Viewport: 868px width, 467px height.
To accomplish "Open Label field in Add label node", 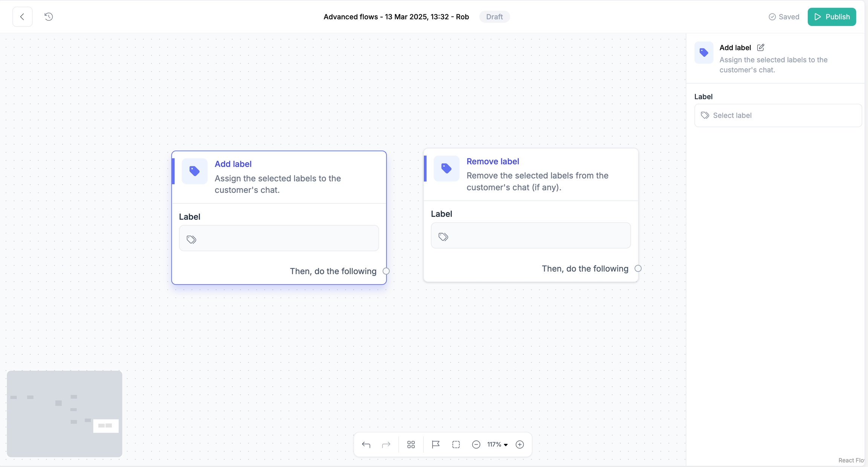I will click(x=279, y=238).
